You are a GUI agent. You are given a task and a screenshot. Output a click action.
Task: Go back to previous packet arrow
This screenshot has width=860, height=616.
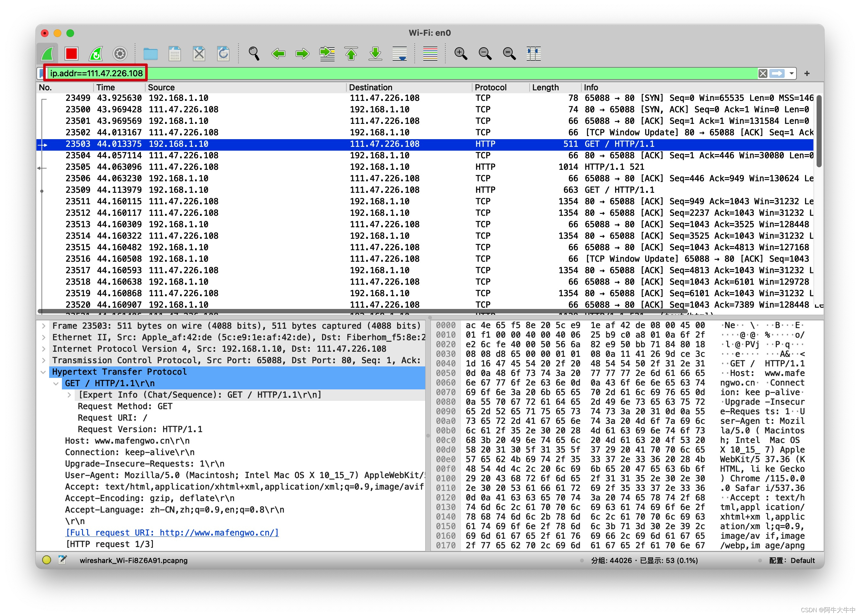278,53
